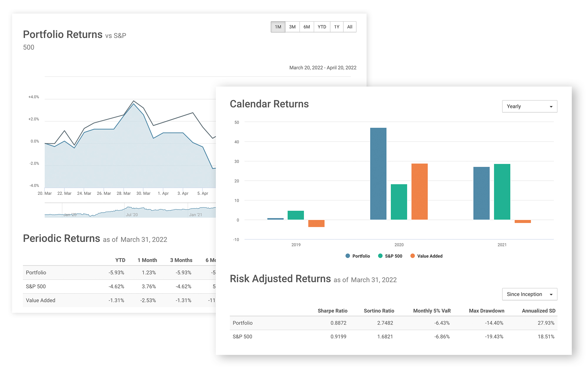Click the 2021 Portfolio blue bar
The height and width of the screenshot is (372, 588).
pyautogui.click(x=481, y=193)
